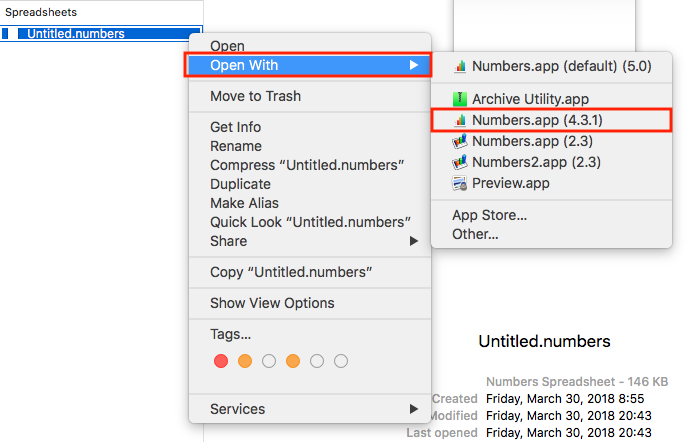This screenshot has width=692, height=442.
Task: Choose Other… to pick another application
Action: click(475, 234)
